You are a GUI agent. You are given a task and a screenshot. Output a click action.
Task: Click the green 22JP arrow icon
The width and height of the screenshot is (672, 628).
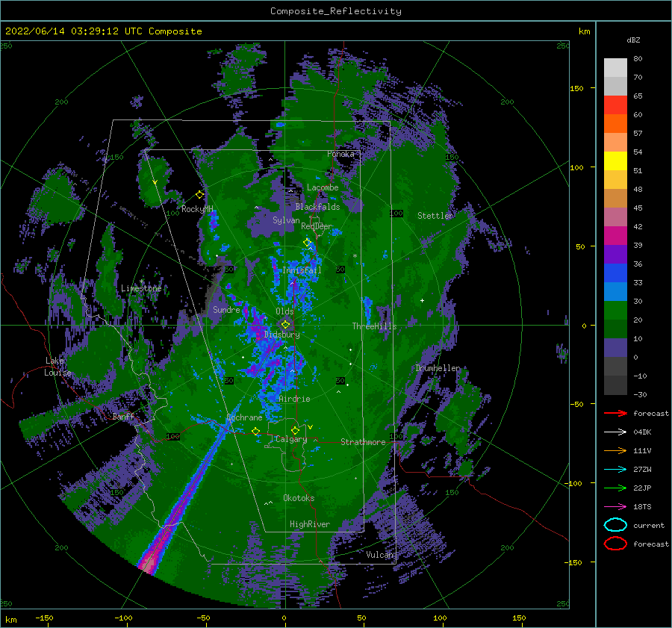pyautogui.click(x=615, y=488)
